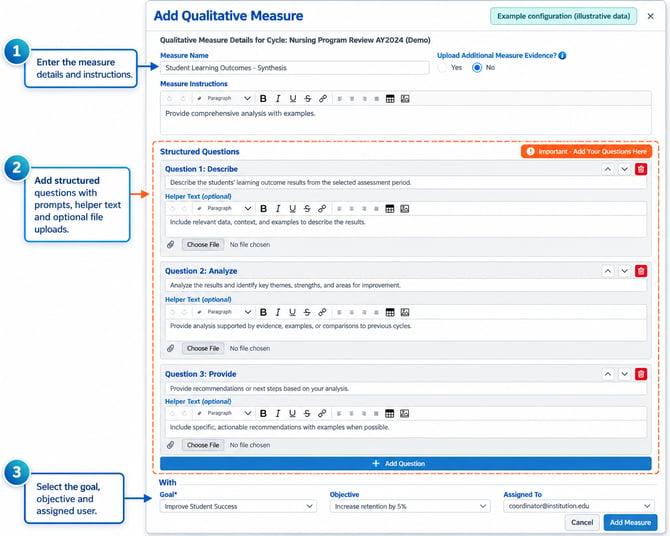Click Question 2 helper text body

click(406, 330)
